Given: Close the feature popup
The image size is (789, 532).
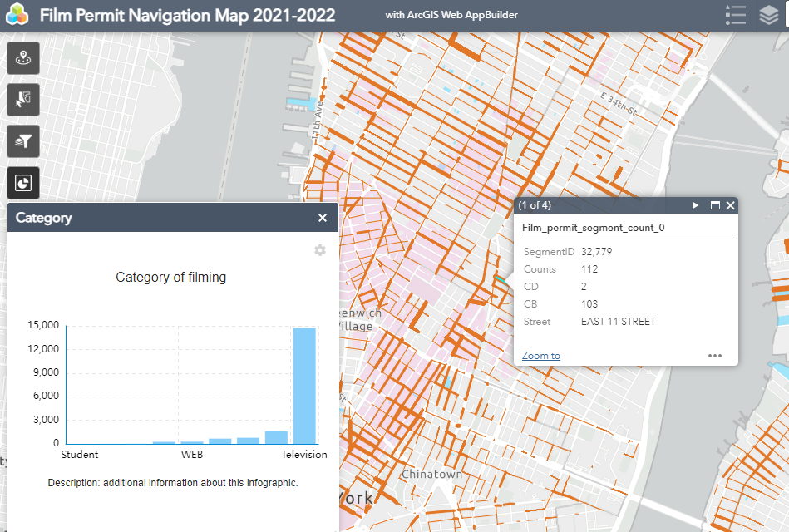Looking at the screenshot, I should pyautogui.click(x=731, y=205).
